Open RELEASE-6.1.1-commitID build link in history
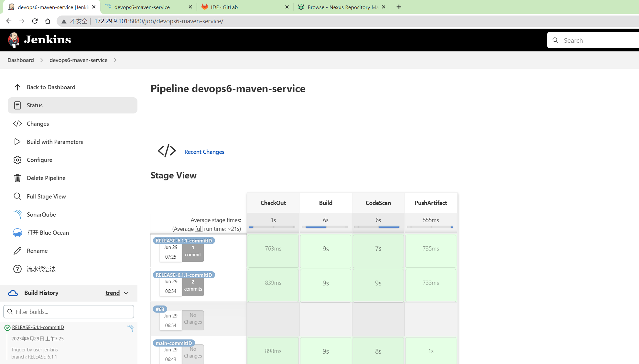 point(38,327)
